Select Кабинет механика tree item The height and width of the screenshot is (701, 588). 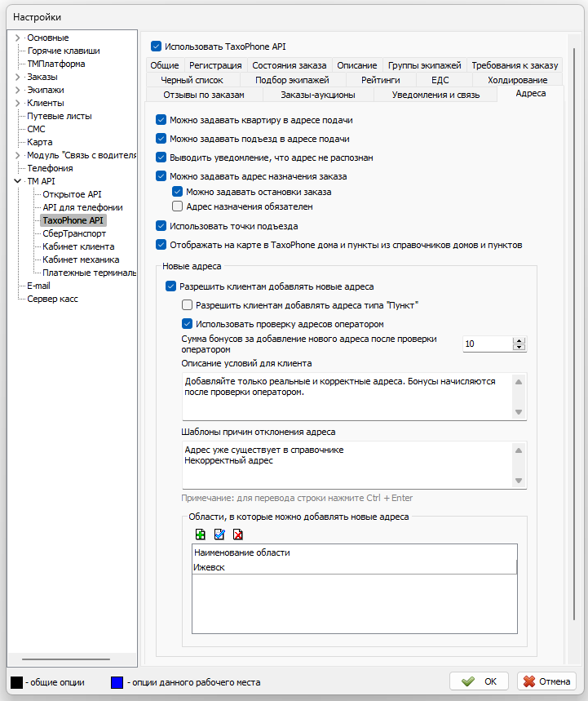click(x=81, y=260)
